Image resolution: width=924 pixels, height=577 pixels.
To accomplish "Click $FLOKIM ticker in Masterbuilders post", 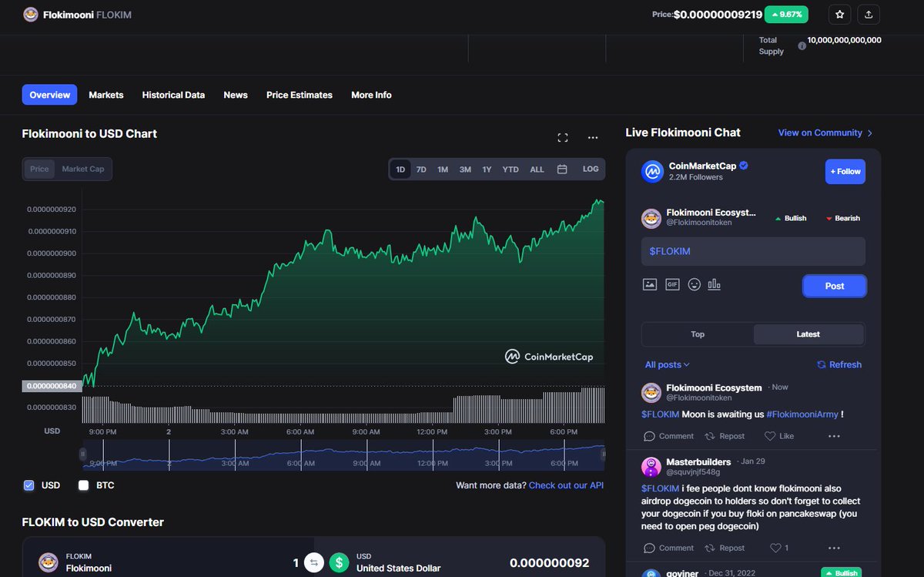I will pos(660,488).
